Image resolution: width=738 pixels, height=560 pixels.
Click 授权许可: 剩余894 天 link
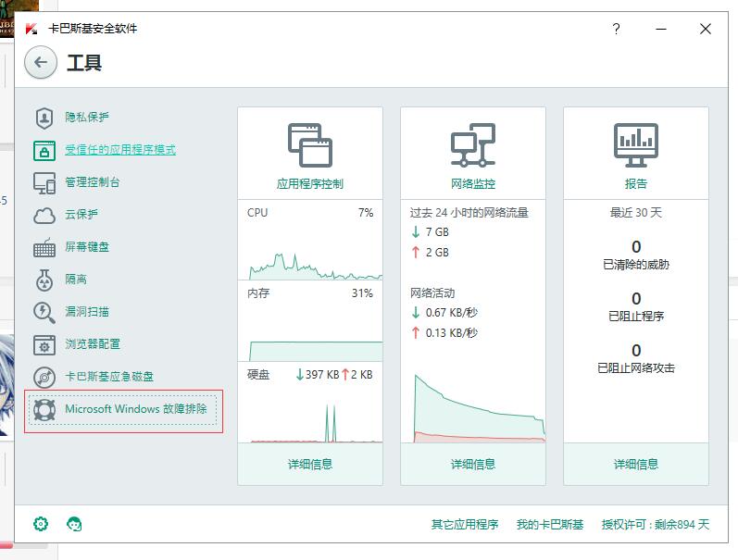tap(656, 524)
